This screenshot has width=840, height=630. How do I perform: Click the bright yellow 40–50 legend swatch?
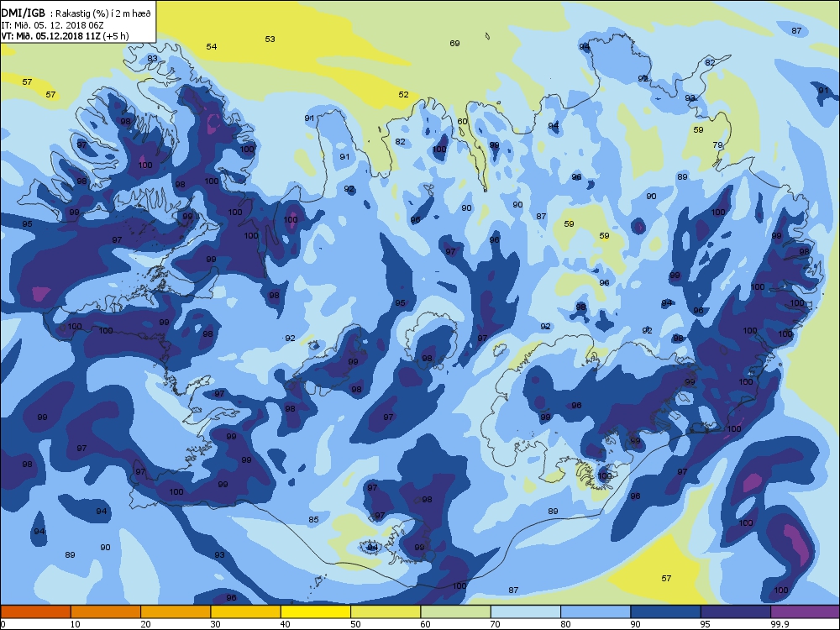pyautogui.click(x=316, y=612)
